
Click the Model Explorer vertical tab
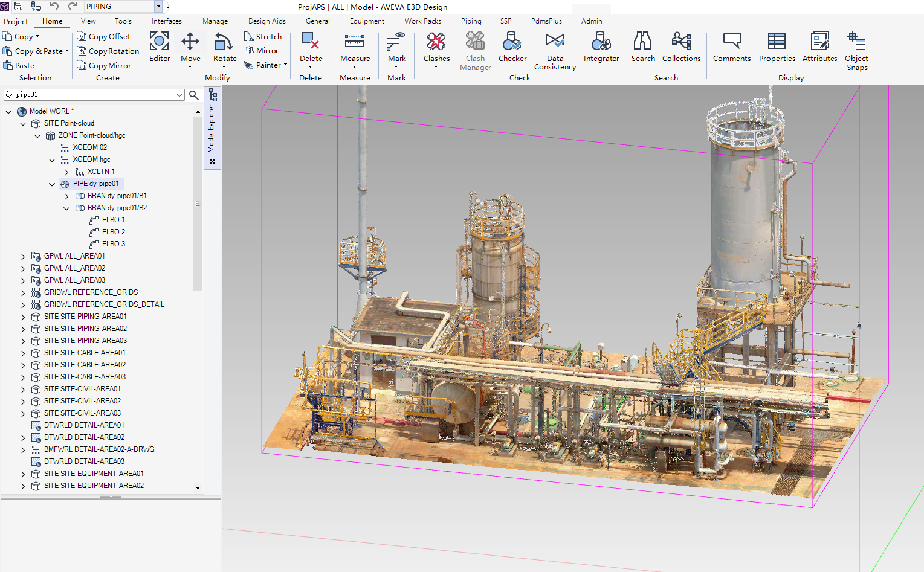click(x=212, y=121)
